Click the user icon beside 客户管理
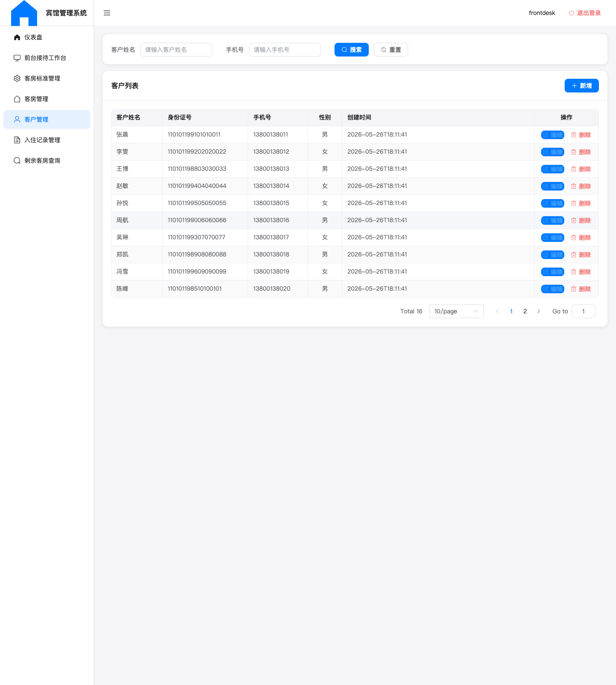 17,119
